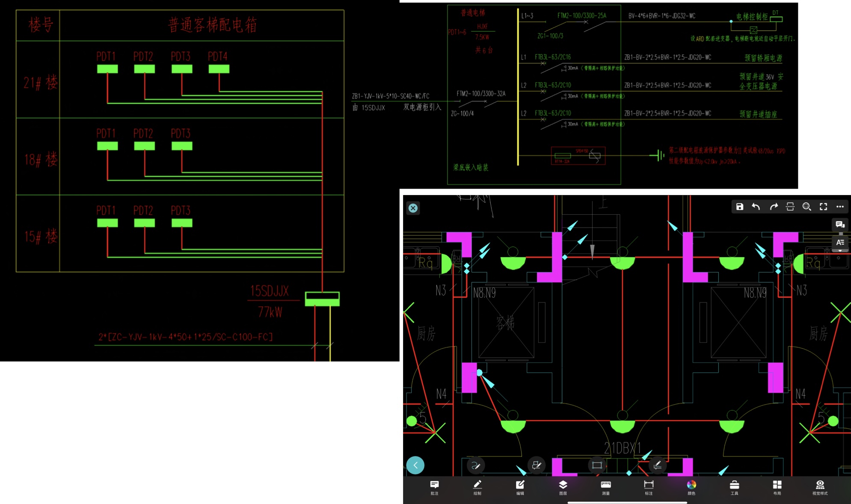Open the text style A panel
Viewport: 851px width, 504px height.
(840, 242)
